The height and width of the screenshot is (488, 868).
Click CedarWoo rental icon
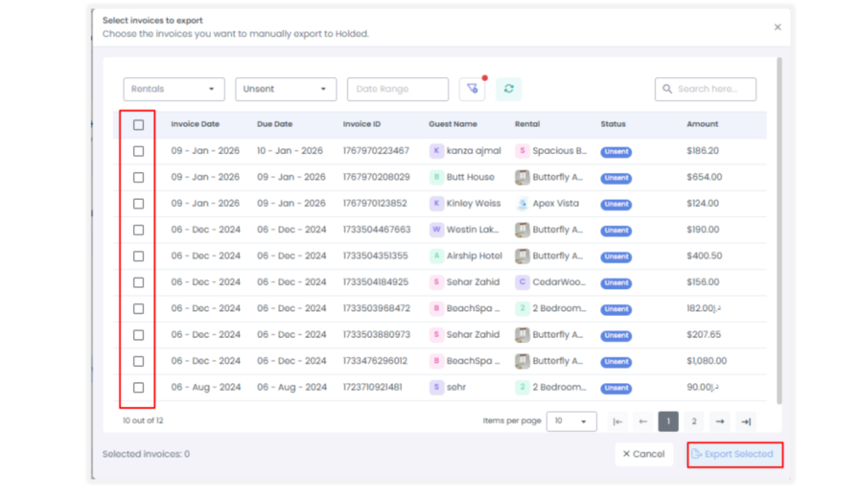[x=522, y=282]
